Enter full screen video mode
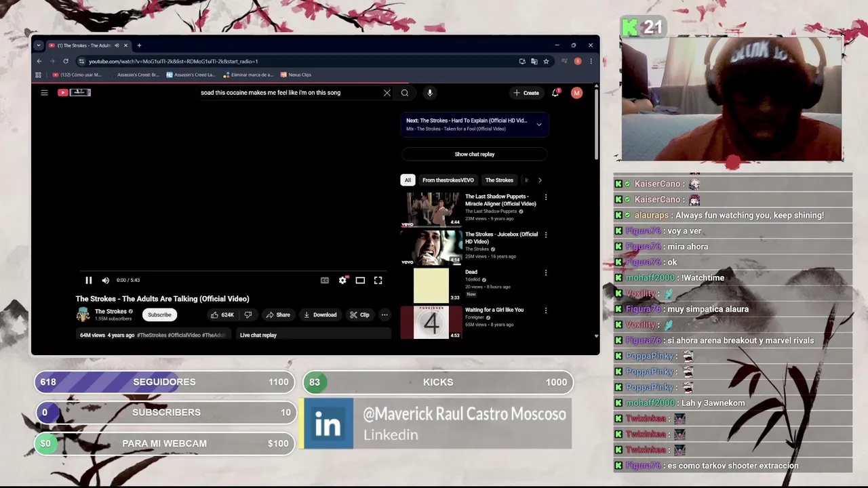The height and width of the screenshot is (488, 868). 378,280
